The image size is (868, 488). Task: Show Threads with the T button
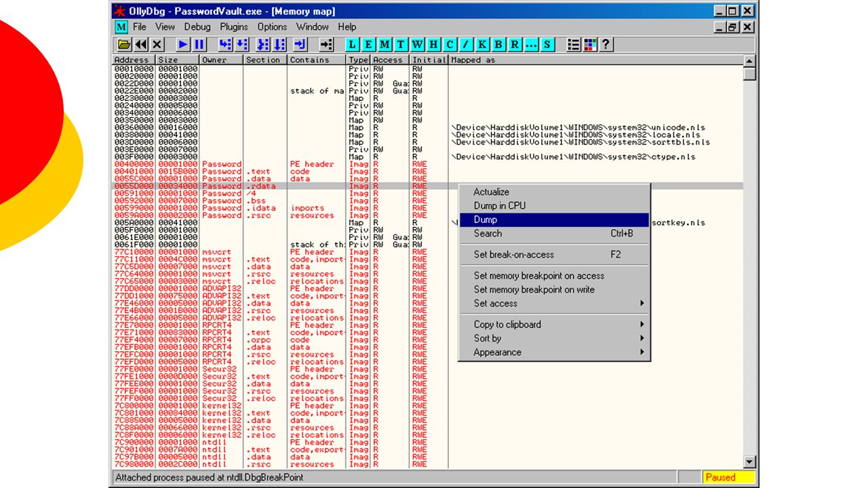(401, 45)
